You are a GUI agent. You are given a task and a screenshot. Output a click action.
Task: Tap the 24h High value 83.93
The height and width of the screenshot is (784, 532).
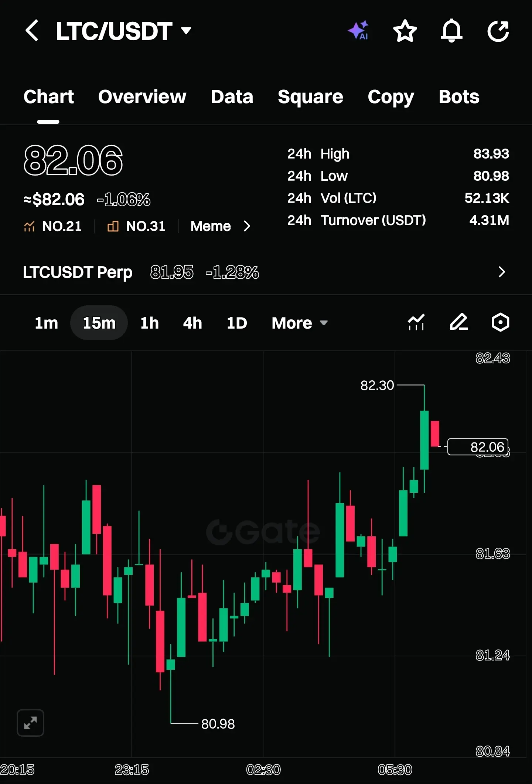tap(491, 154)
